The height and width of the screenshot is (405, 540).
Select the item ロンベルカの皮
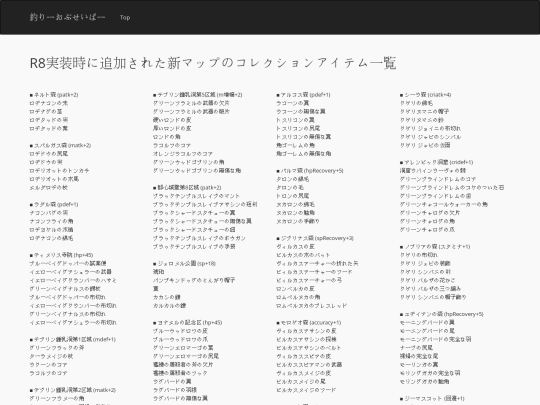tap(295, 289)
